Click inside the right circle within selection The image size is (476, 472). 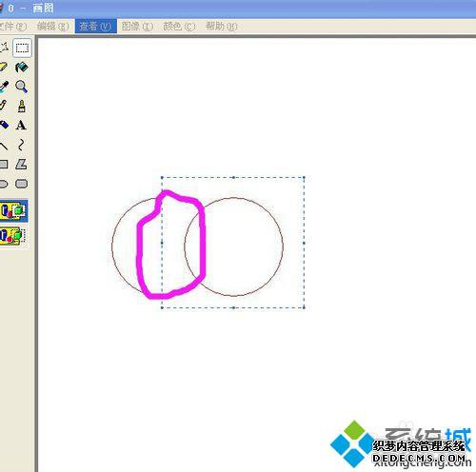(241, 246)
